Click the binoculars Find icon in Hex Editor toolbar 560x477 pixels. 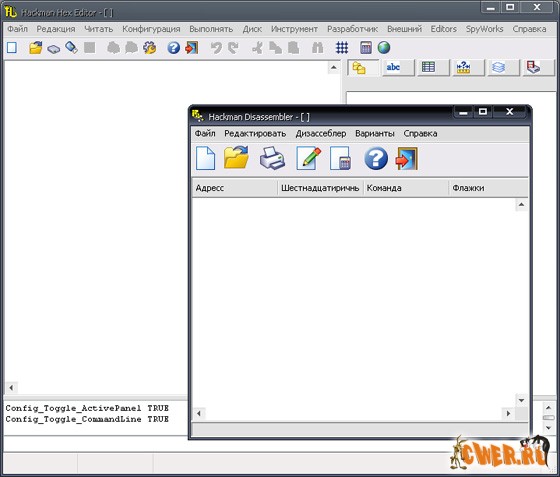tap(317, 47)
